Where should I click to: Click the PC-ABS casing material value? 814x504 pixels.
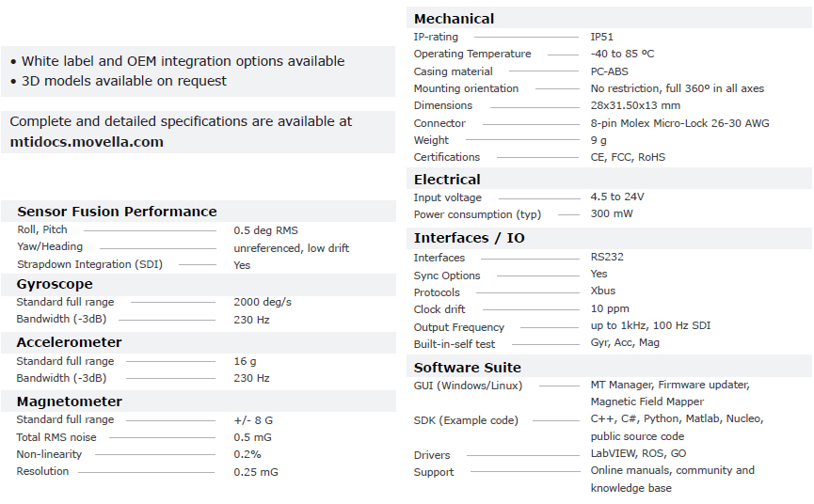point(610,71)
